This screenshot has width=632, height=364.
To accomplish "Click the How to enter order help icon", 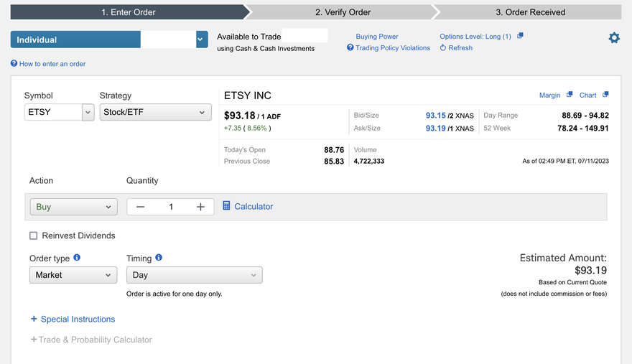I will 14,63.
